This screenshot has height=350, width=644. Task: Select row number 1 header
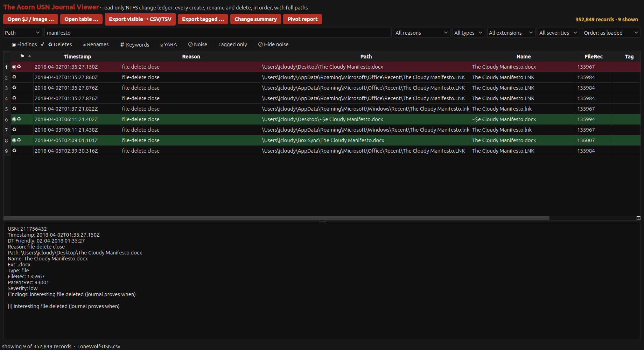(6, 67)
